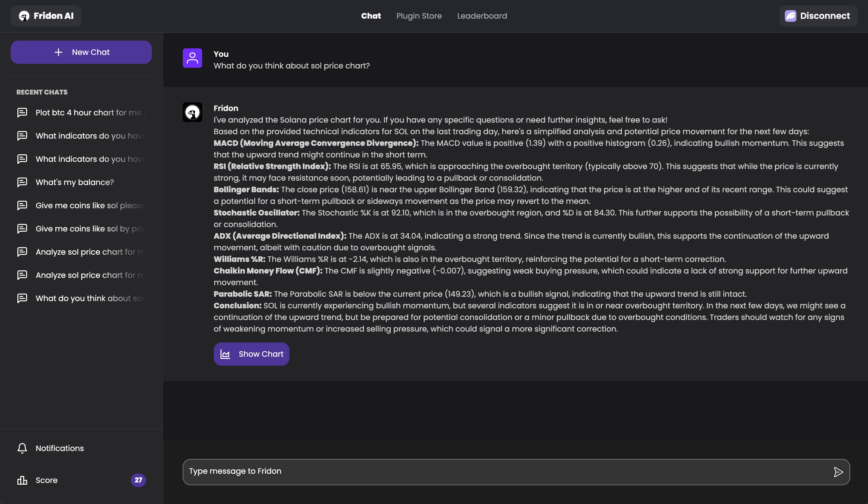
Task: Click the user avatar next to 'You'
Action: (x=192, y=58)
